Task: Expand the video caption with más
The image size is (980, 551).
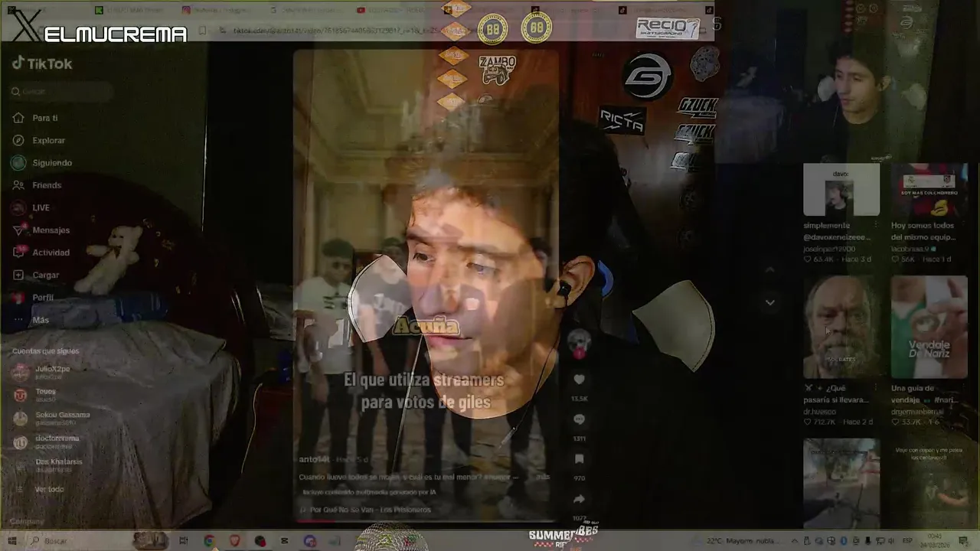Action: coord(542,476)
